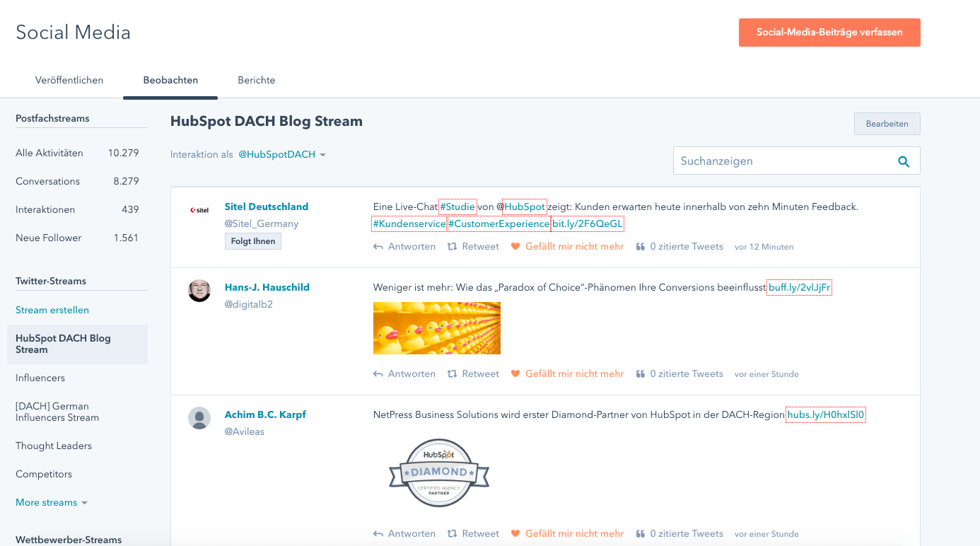The image size is (980, 546).
Task: Open the Berichte tab
Action: [257, 81]
